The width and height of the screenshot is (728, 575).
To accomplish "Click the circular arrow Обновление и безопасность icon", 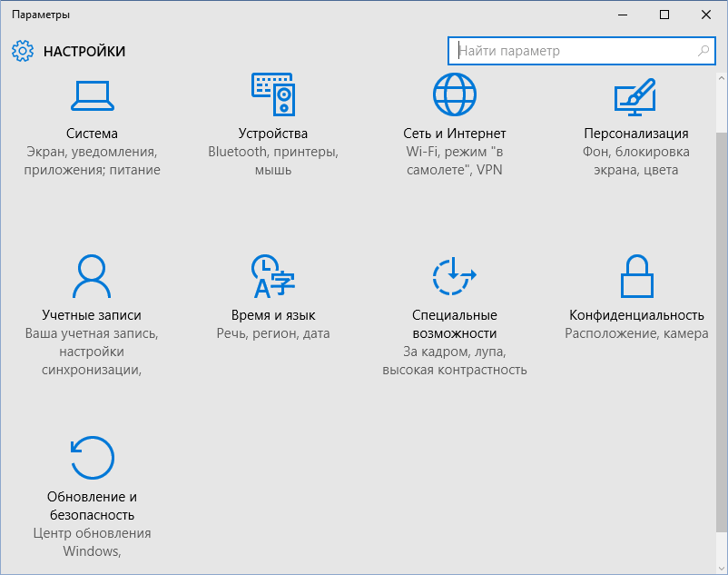I will coord(92,458).
